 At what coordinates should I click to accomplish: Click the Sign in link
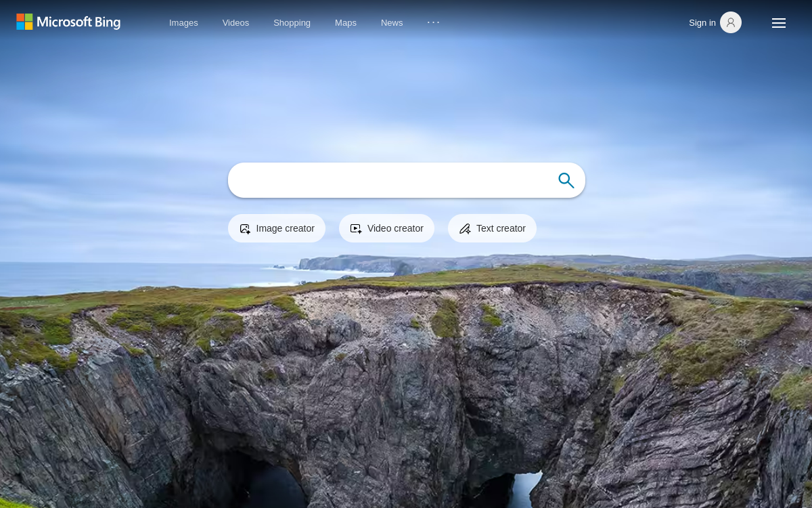coord(702,22)
